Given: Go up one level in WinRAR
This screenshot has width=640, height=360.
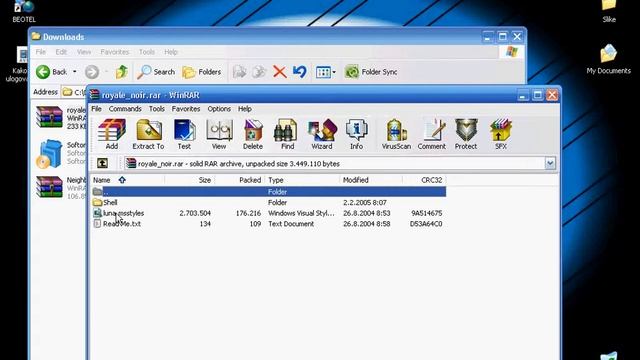Looking at the screenshot, I should click(x=102, y=163).
